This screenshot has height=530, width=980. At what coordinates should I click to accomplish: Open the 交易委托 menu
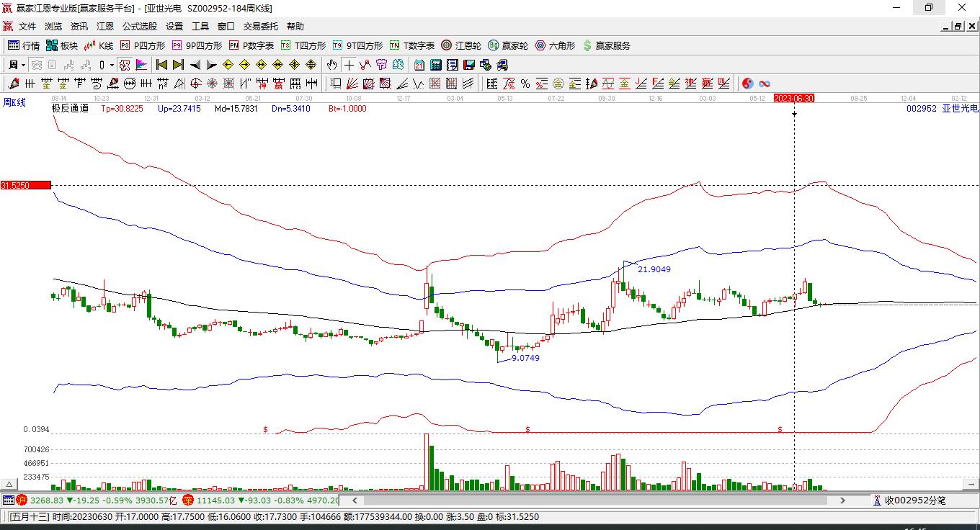(x=261, y=27)
